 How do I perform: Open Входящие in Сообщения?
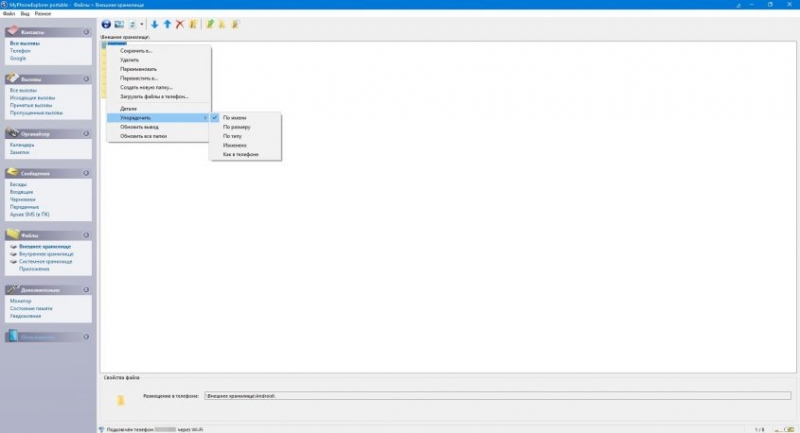point(21,192)
